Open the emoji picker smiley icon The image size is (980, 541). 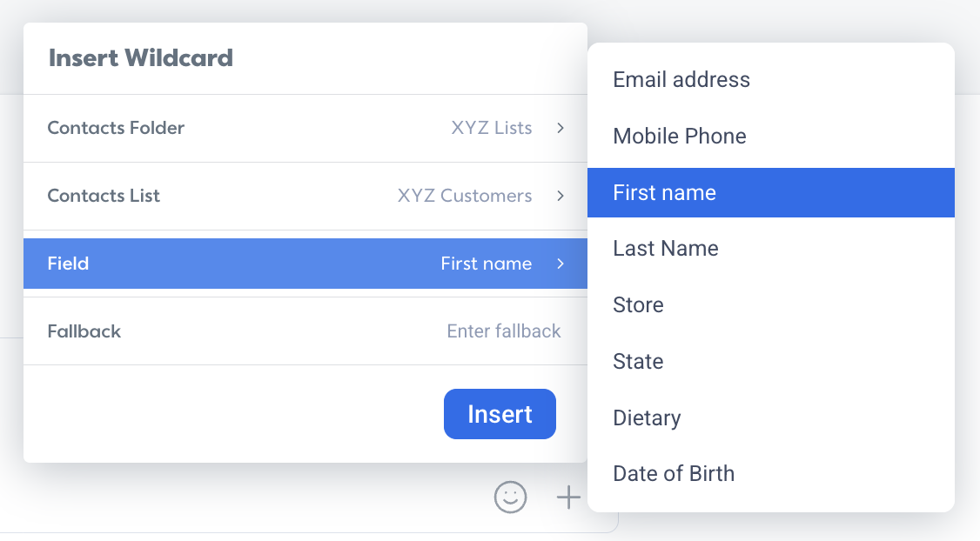point(511,498)
